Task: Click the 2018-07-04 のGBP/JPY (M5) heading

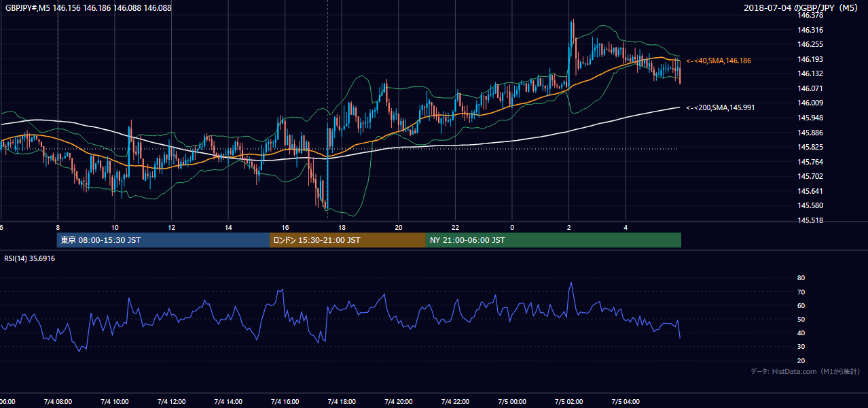Action: [801, 8]
